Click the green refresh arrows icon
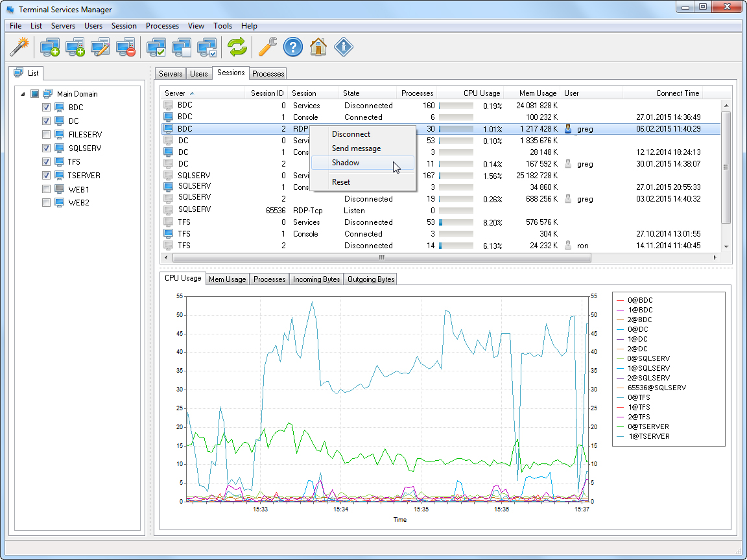 pyautogui.click(x=237, y=47)
